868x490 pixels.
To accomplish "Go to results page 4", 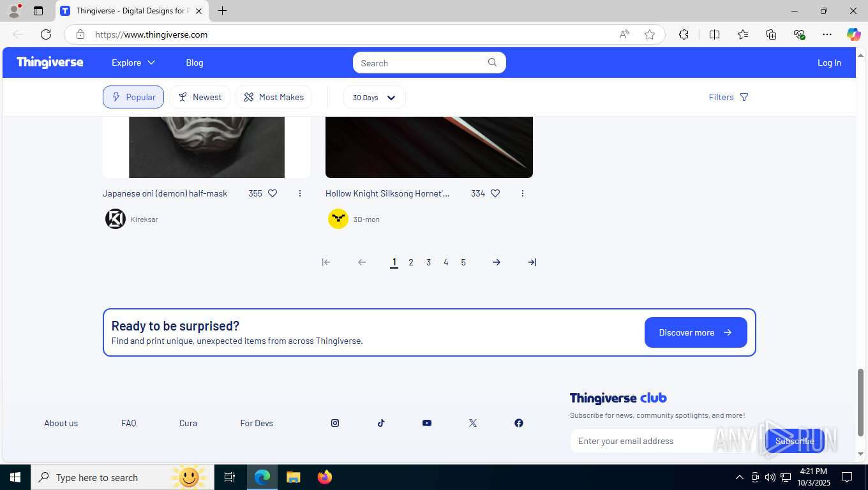I will [x=446, y=262].
